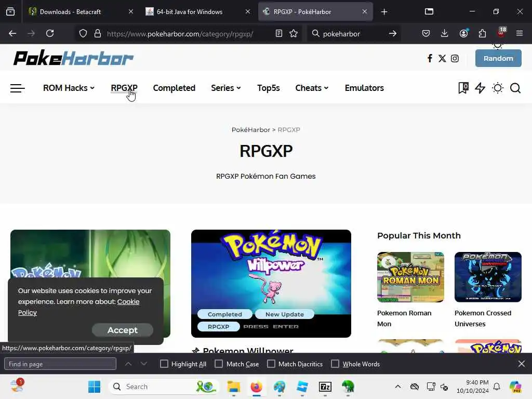Click the PokéHarbor breadcrumb link
532x399 pixels.
tap(251, 129)
